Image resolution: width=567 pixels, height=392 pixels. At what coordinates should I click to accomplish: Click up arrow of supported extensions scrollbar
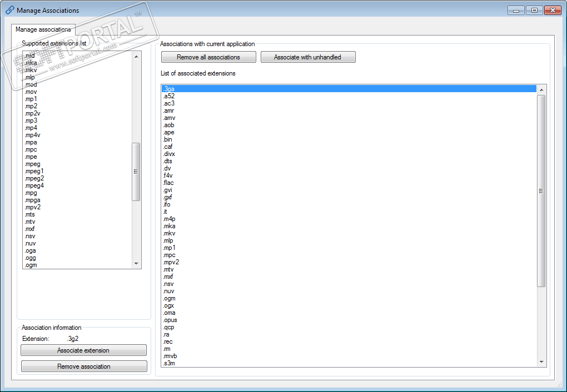[136, 57]
